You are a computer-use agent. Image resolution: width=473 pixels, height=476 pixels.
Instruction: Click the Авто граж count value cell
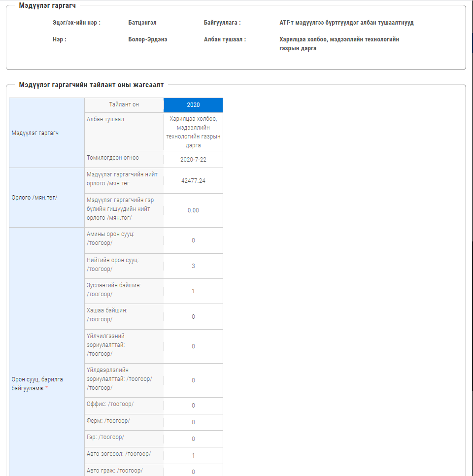(x=193, y=472)
